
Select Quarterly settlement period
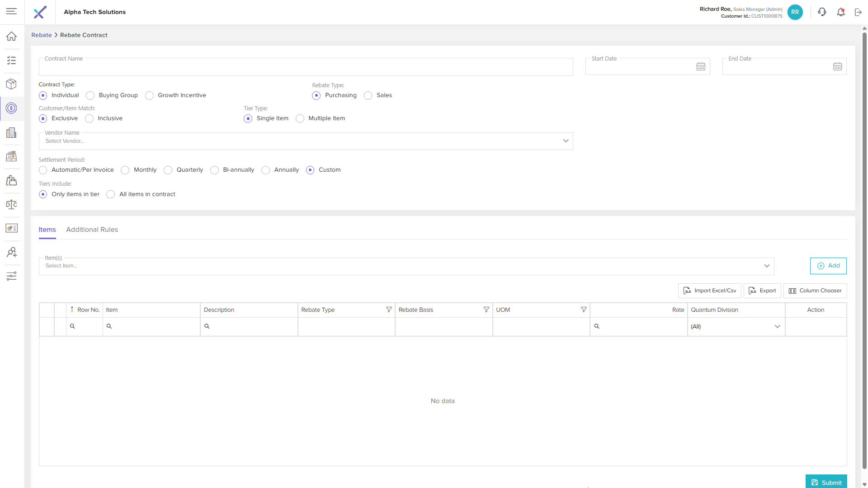[x=168, y=170]
